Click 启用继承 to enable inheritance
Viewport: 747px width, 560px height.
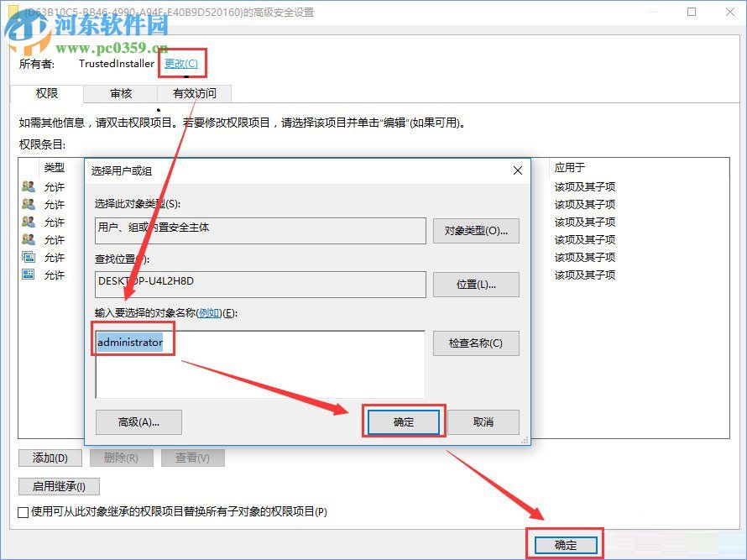tap(59, 486)
